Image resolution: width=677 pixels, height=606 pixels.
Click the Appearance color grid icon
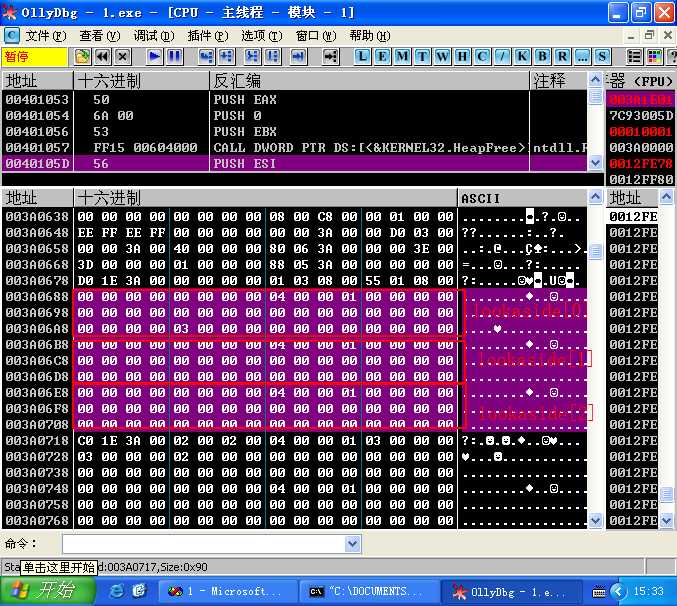[655, 57]
